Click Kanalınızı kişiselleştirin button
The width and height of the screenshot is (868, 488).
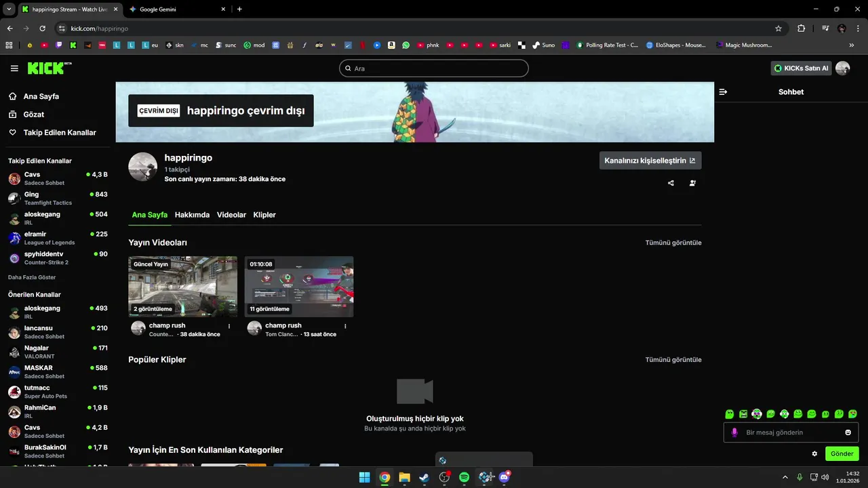point(650,161)
